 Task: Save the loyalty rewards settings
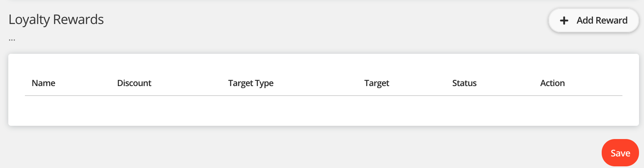click(620, 153)
